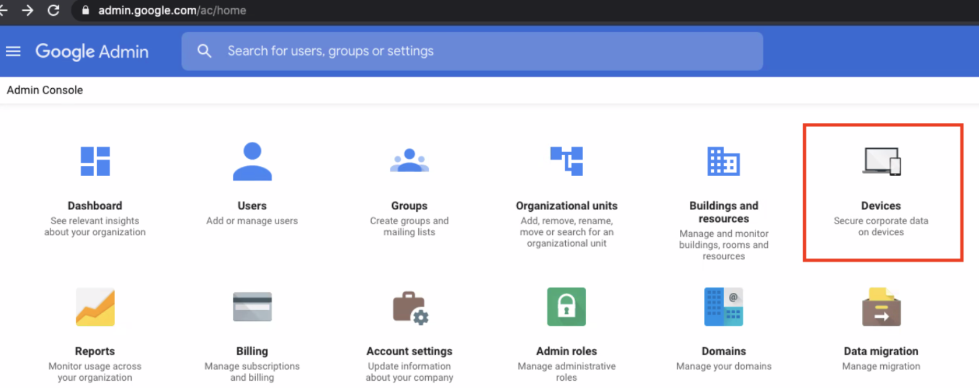Click 'Create groups and mailing lists' text
Image resolution: width=980 pixels, height=388 pixels.
tap(409, 226)
